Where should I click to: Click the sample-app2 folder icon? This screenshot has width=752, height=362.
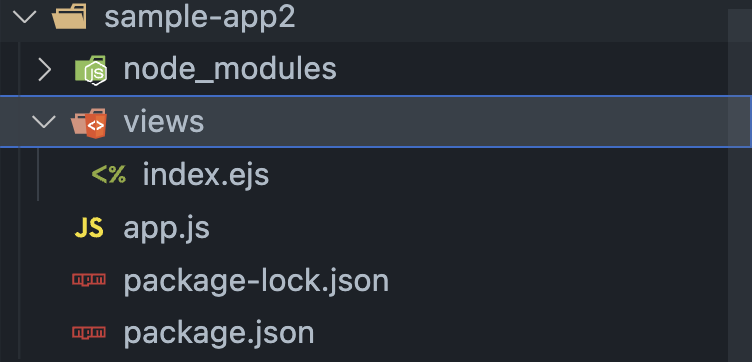click(70, 18)
